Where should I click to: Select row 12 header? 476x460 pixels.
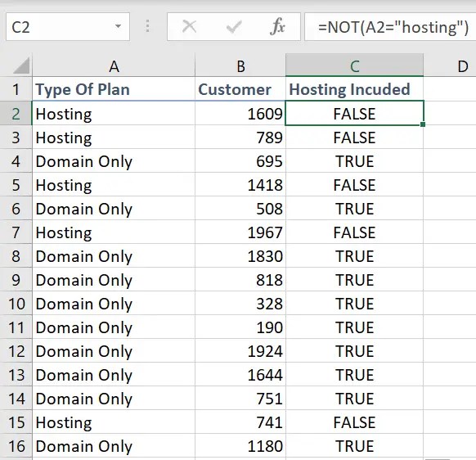coord(16,350)
